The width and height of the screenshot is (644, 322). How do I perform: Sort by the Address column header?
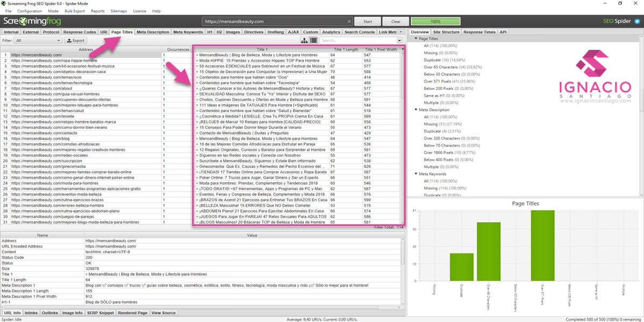point(86,49)
